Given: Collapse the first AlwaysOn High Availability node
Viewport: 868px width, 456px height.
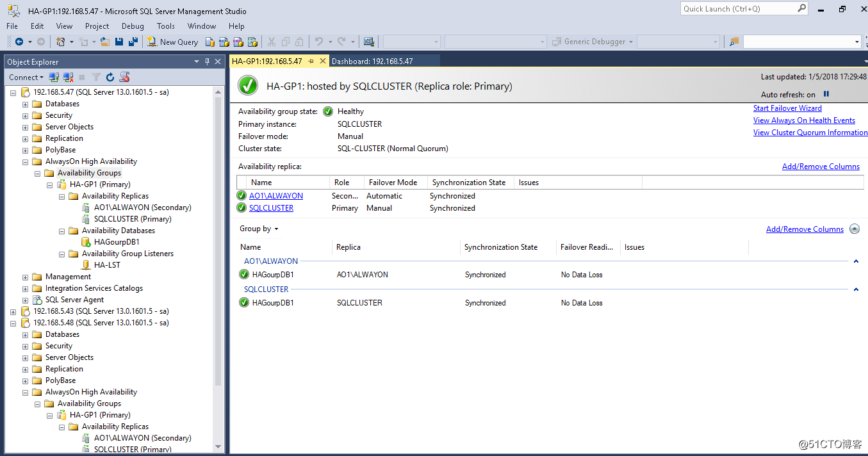Looking at the screenshot, I should [x=25, y=161].
